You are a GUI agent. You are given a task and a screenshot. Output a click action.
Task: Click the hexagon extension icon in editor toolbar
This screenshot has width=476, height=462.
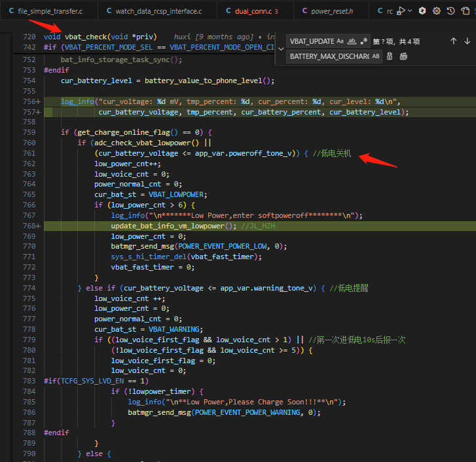click(x=422, y=11)
